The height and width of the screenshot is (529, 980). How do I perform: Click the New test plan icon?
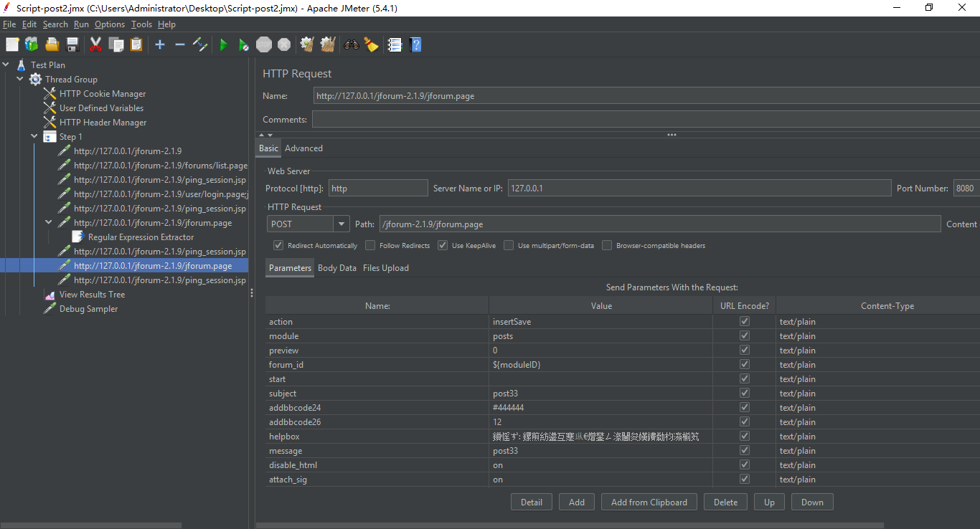click(12, 44)
